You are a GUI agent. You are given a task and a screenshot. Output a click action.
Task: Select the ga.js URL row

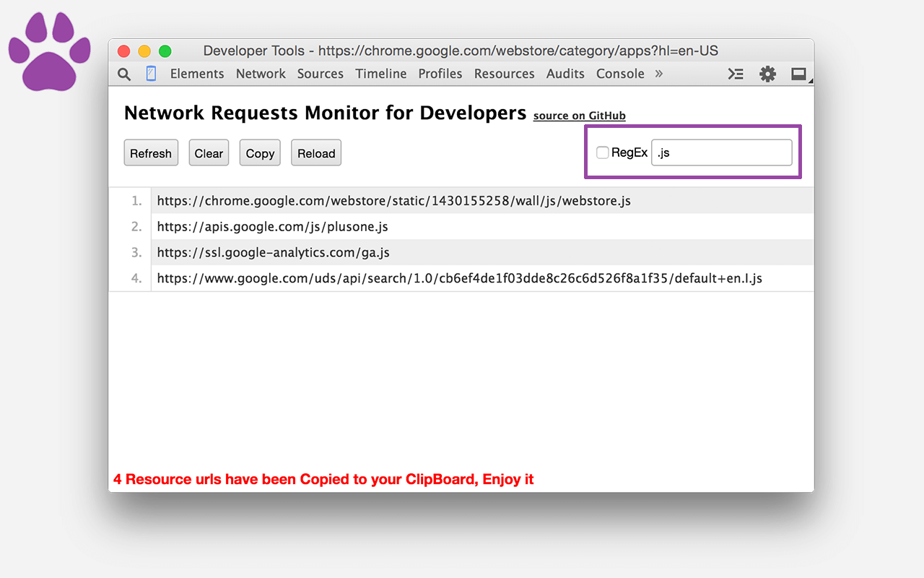pyautogui.click(x=461, y=253)
